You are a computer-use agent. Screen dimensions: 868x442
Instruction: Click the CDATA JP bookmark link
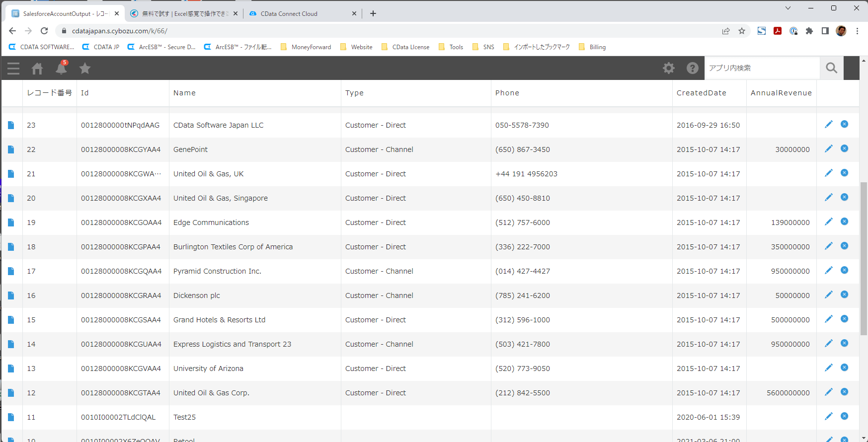pyautogui.click(x=101, y=47)
